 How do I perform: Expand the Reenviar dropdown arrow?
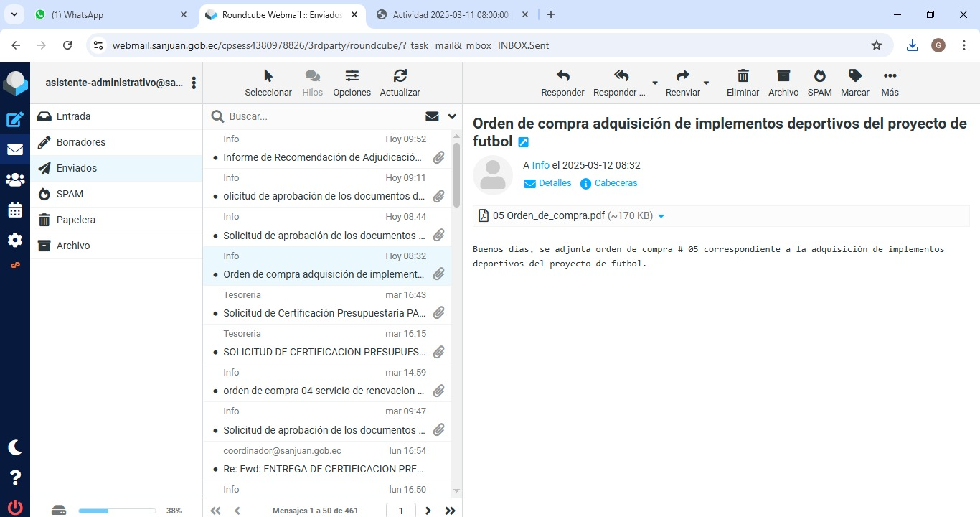tap(706, 83)
